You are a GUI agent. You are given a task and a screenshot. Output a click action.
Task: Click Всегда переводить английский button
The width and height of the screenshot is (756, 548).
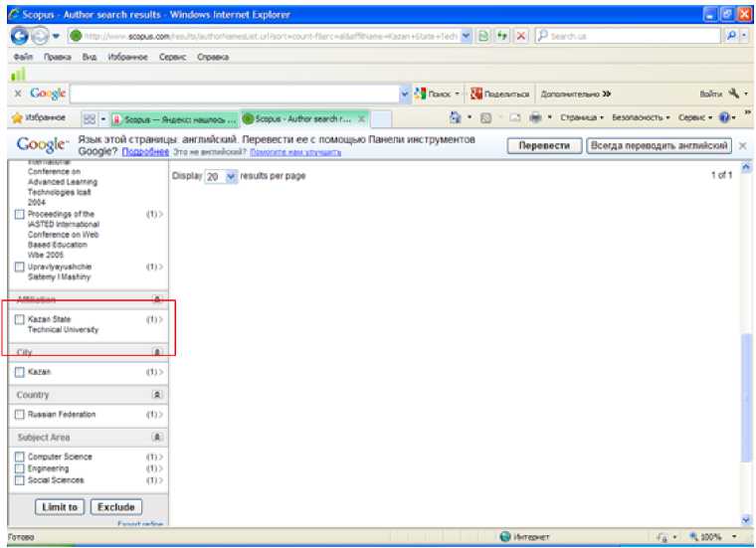(x=660, y=145)
